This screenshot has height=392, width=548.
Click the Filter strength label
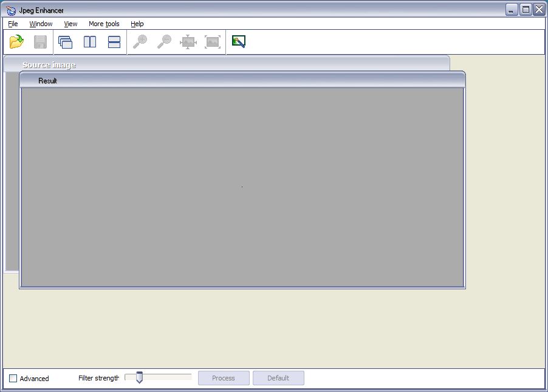(98, 378)
